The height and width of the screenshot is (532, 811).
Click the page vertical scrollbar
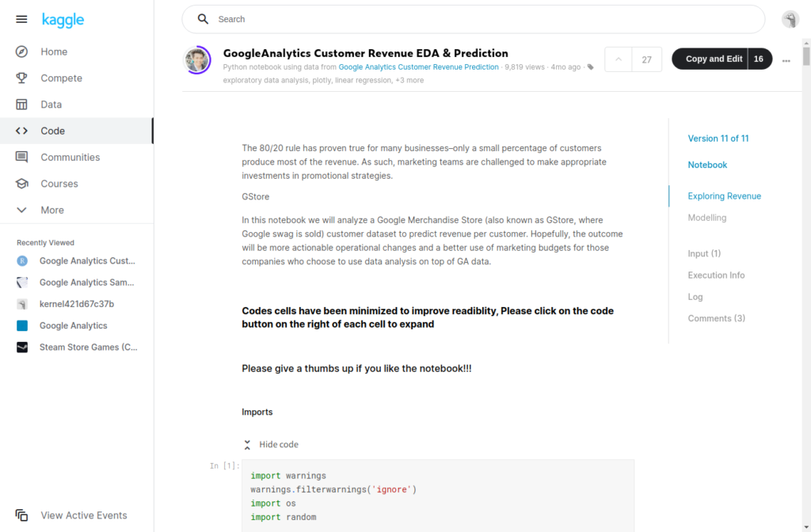[x=805, y=57]
